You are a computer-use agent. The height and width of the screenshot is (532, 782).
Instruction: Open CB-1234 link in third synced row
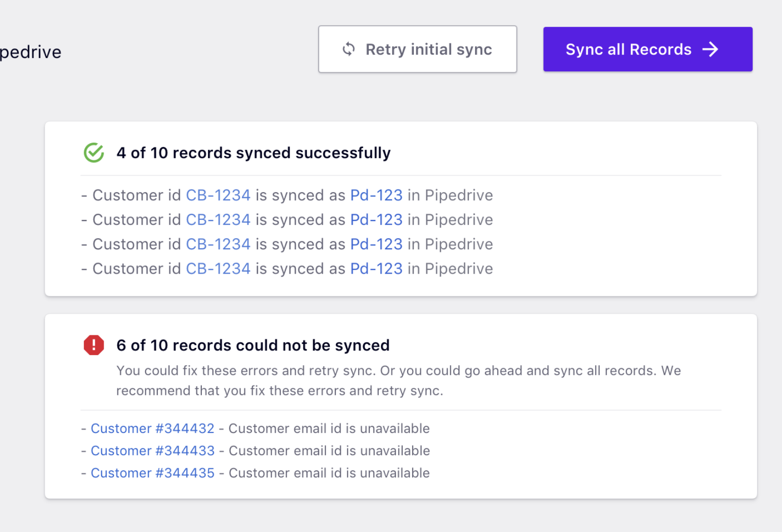218,244
